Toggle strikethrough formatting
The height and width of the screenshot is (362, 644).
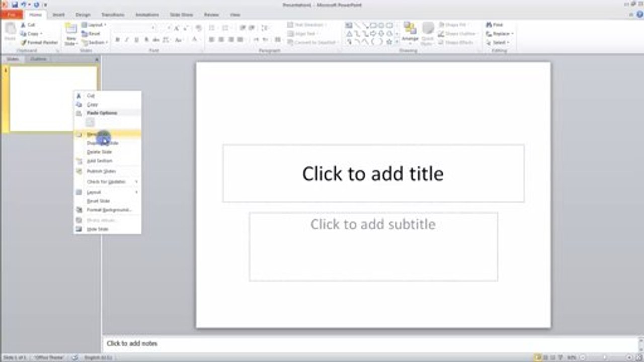(156, 40)
